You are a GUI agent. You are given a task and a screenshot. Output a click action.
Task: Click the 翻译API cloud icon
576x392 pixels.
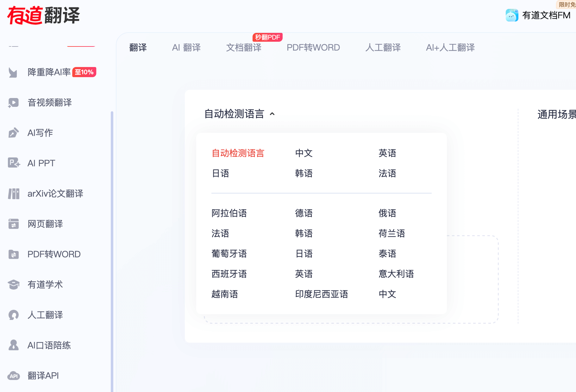coord(14,376)
